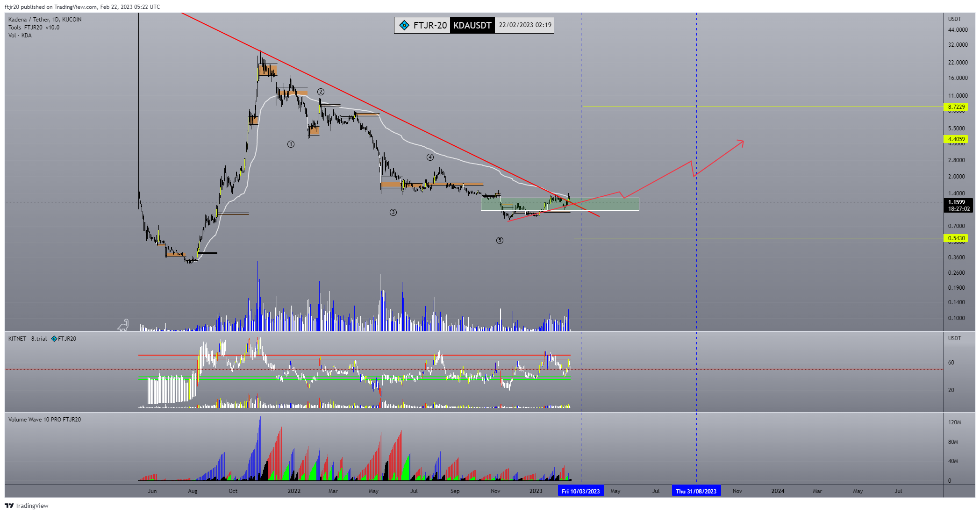The height and width of the screenshot is (514, 980).
Task: Click the 2022 label on time axis
Action: click(x=294, y=491)
